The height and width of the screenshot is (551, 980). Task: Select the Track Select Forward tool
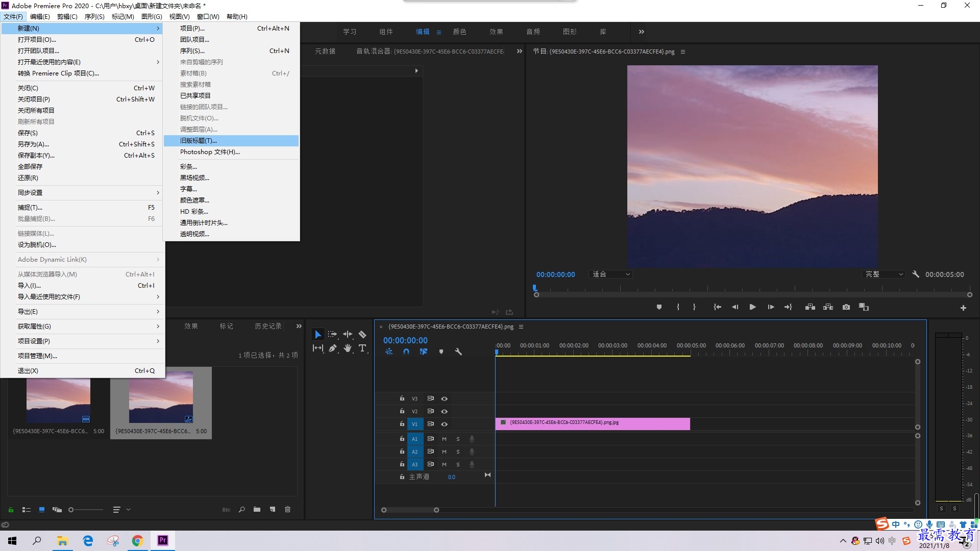click(333, 334)
